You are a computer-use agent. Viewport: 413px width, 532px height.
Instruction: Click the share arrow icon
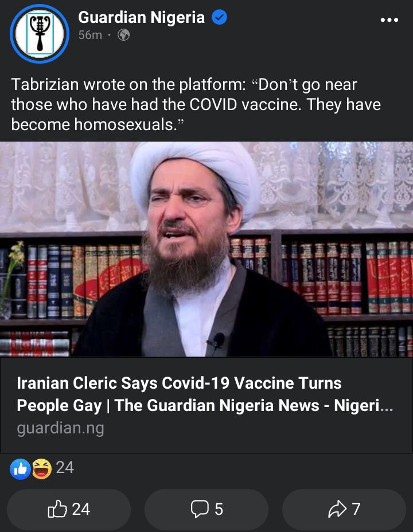pyautogui.click(x=337, y=509)
